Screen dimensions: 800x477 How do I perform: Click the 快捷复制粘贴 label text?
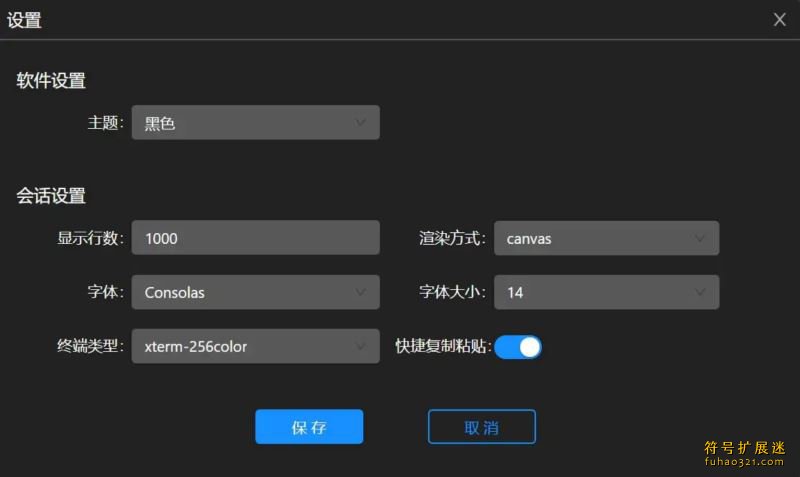[443, 346]
